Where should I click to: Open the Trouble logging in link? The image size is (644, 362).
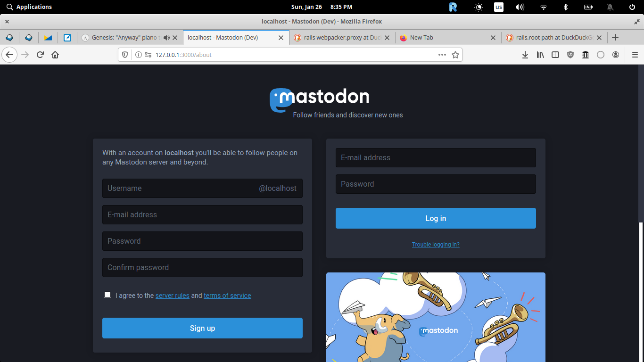[x=436, y=245]
